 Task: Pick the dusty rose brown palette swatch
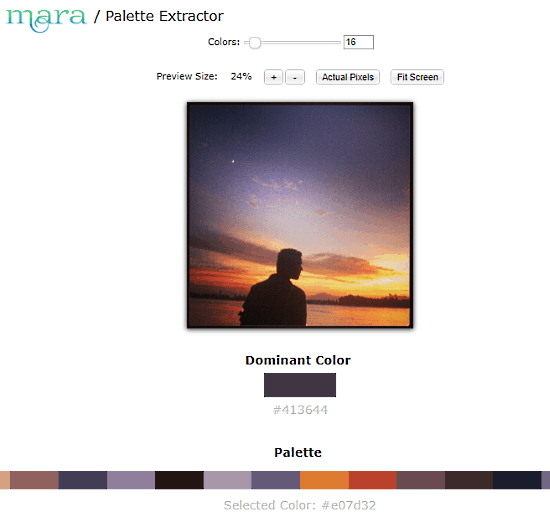click(34, 480)
